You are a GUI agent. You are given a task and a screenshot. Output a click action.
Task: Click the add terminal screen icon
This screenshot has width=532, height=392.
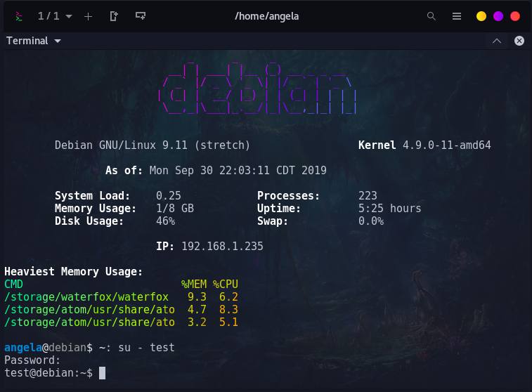[x=141, y=16]
